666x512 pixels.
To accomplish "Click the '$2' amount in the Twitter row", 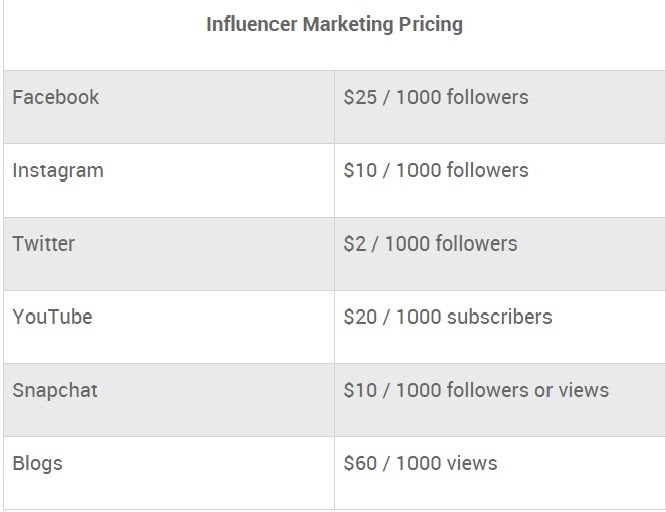I will coord(355,243).
